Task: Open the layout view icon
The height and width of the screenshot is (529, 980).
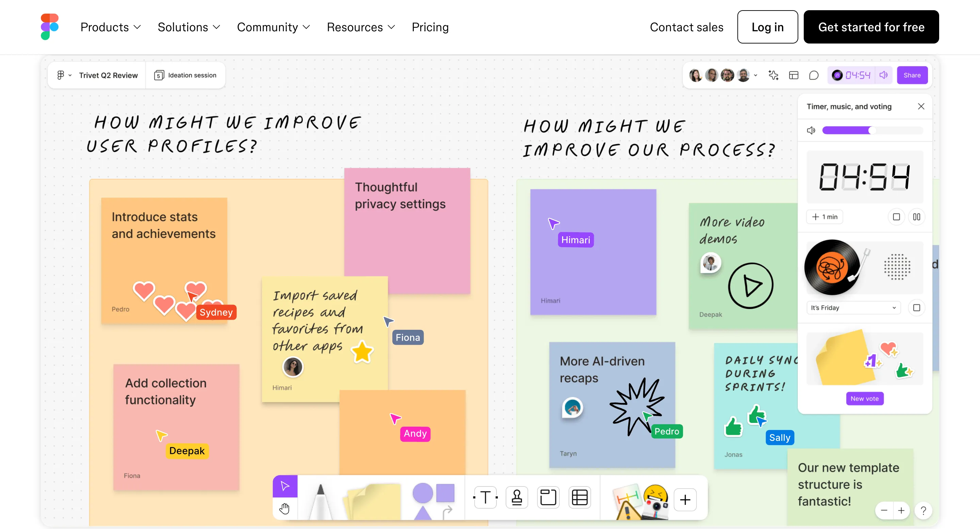Action: click(794, 75)
